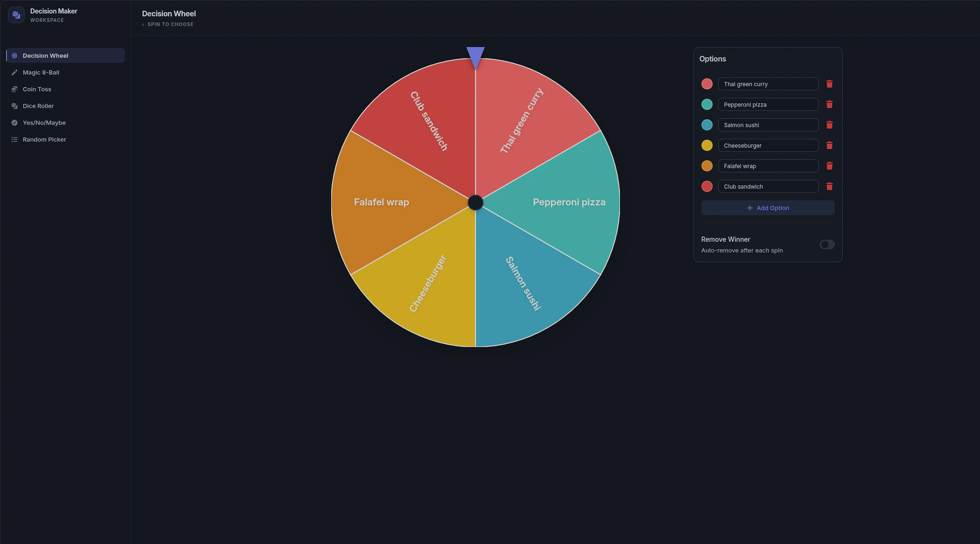Delete the Club sandwich option
The height and width of the screenshot is (544, 980).
pyautogui.click(x=829, y=186)
